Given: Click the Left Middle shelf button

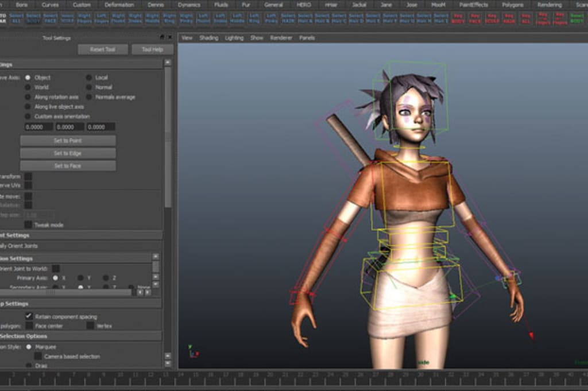Looking at the screenshot, I should pos(237,18).
